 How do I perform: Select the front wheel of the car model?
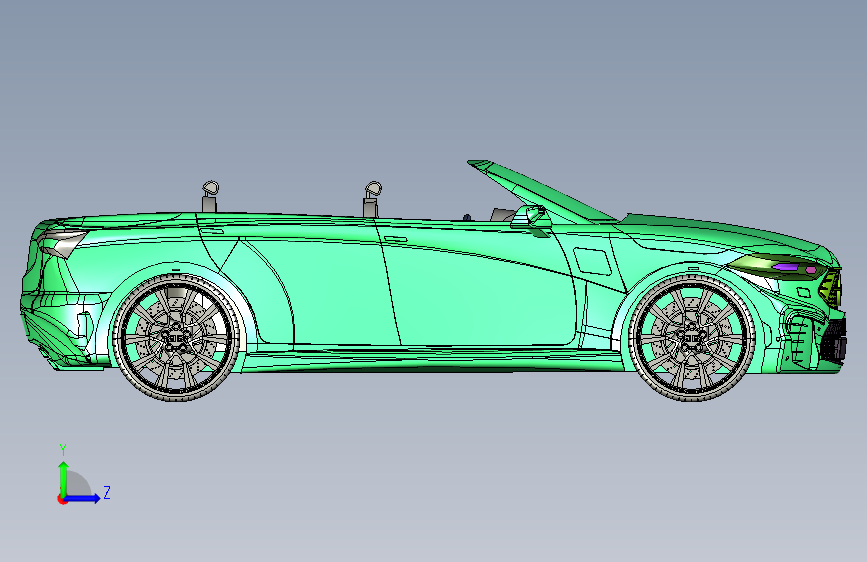tap(692, 337)
